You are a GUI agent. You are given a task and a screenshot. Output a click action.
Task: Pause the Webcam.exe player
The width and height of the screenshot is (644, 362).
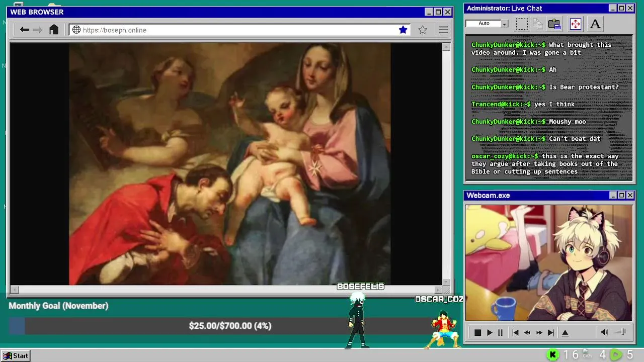coord(500,332)
